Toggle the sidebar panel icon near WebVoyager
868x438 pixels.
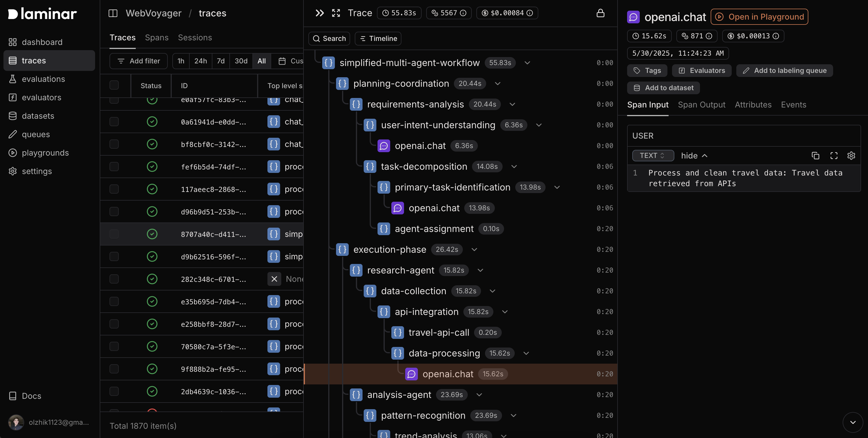(x=113, y=13)
